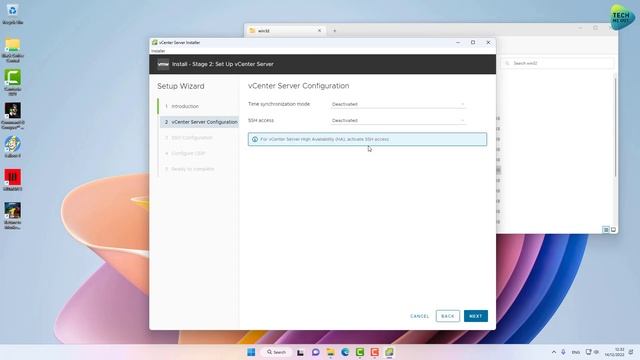Viewport: 640px width, 360px height.
Task: Select the Recycle Bin desktop icon
Action: 13,14
